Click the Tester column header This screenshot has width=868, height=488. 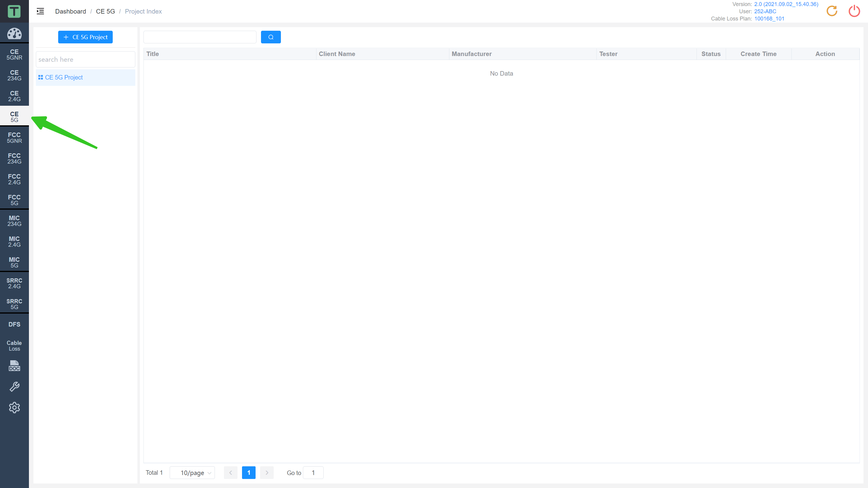point(646,54)
